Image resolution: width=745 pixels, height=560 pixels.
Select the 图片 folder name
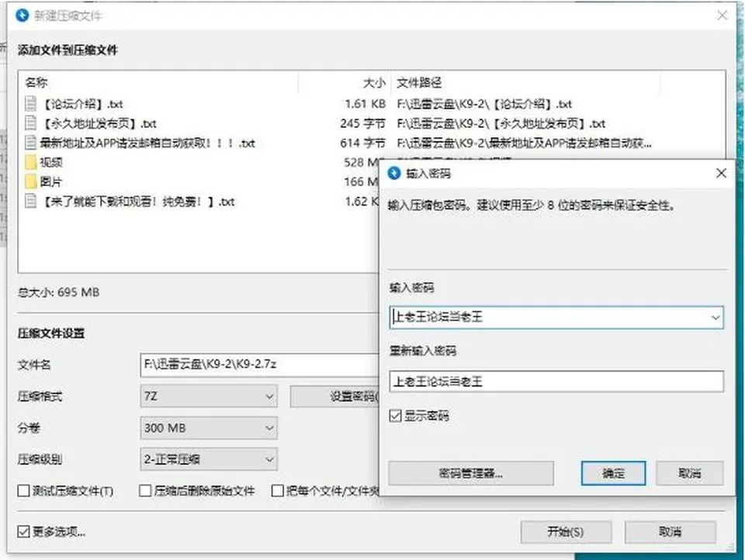(x=51, y=182)
